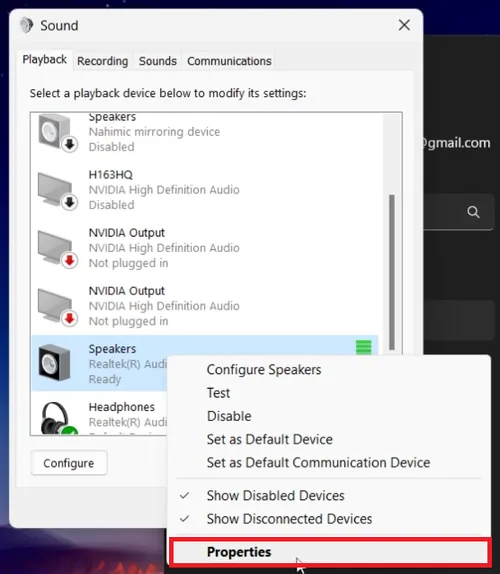Click the gmail.com address in background window
The width and height of the screenshot is (500, 574).
(457, 143)
